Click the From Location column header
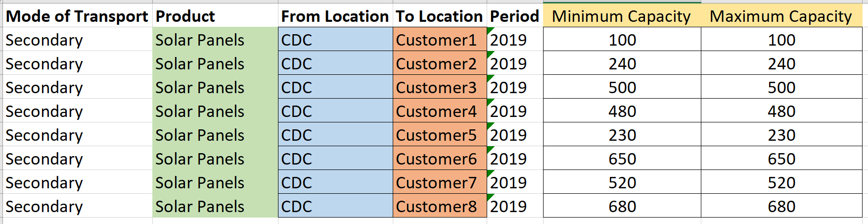 335,16
